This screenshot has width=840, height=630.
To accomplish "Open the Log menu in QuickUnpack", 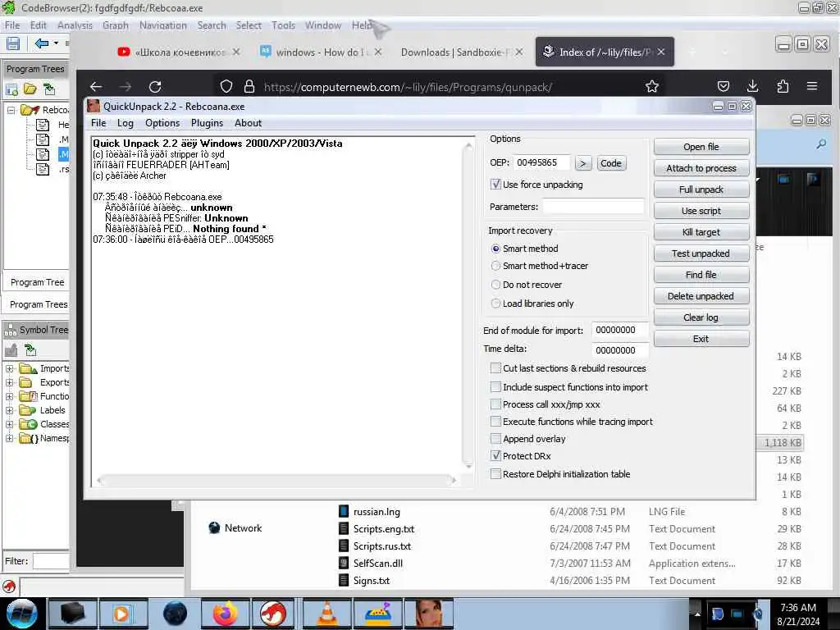I will [126, 123].
